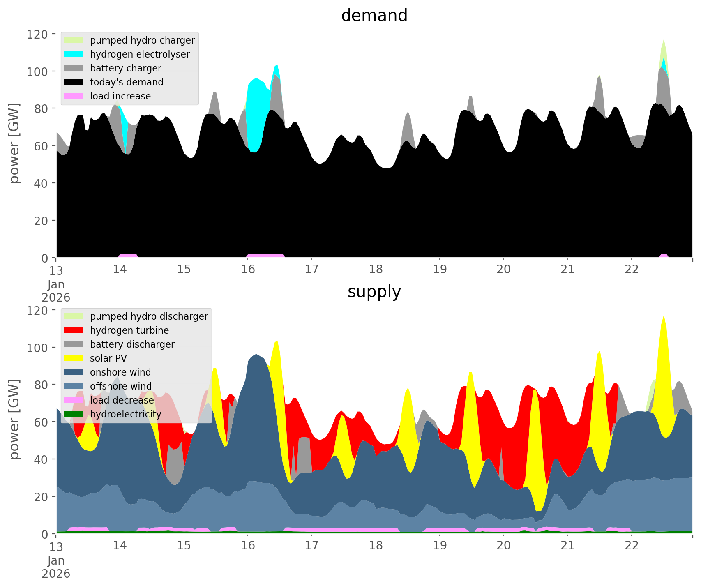This screenshot has width=701, height=588.
Task: Click the demand chart's power [GW] axis label
Action: 14,143
